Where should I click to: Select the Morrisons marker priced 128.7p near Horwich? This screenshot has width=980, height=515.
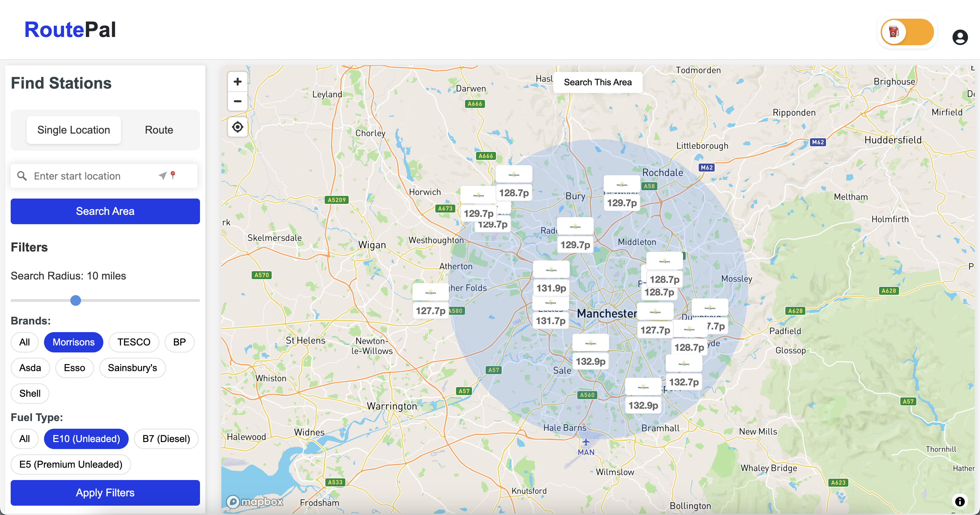pyautogui.click(x=514, y=174)
